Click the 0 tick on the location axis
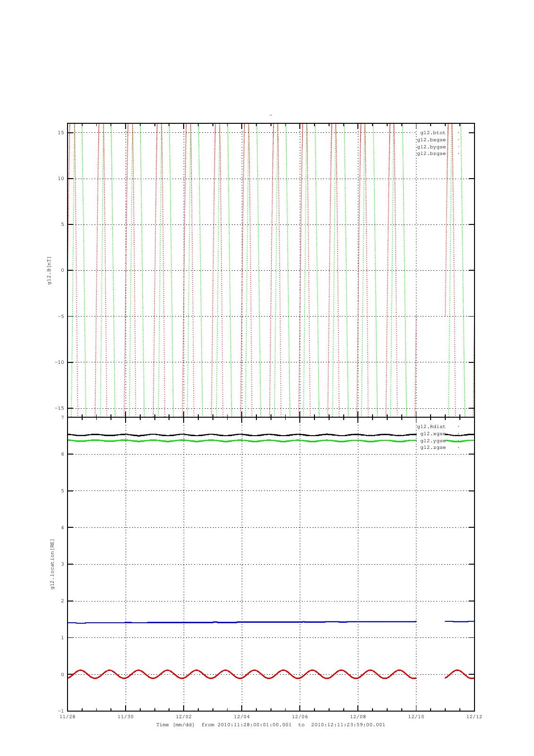This screenshot has width=534, height=756. [62, 675]
